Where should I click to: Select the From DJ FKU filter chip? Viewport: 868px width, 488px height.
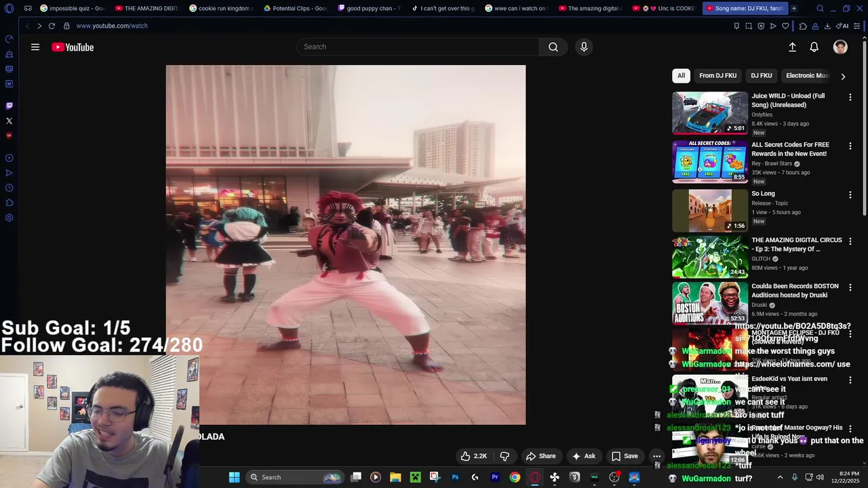[x=717, y=75]
